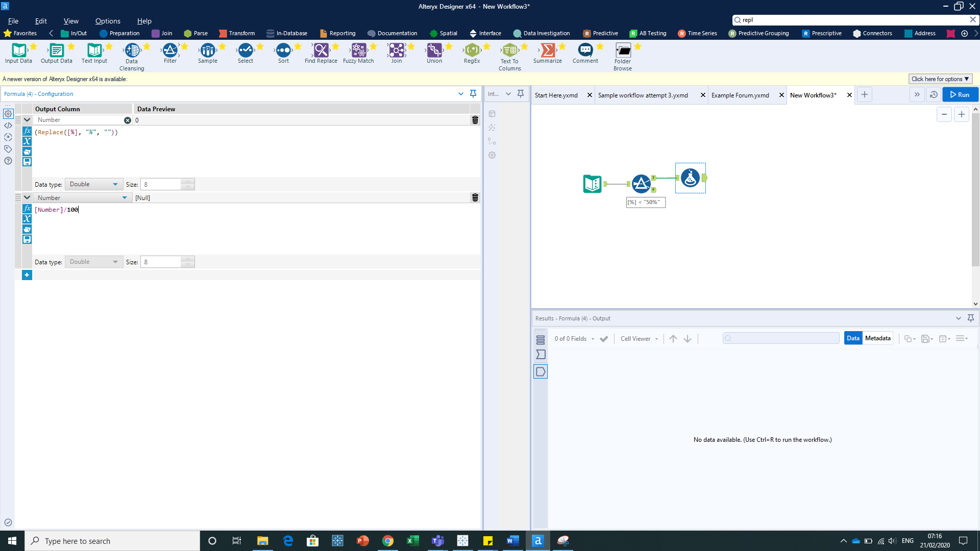Viewport: 980px width, 551px height.
Task: Click the RegEx tool icon
Action: click(x=472, y=51)
